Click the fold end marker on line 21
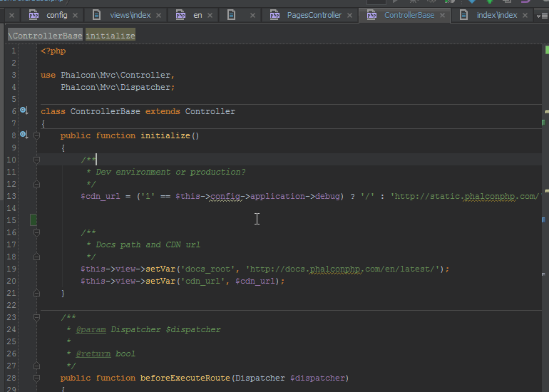Viewport: 549px width, 392px height. coord(37,294)
